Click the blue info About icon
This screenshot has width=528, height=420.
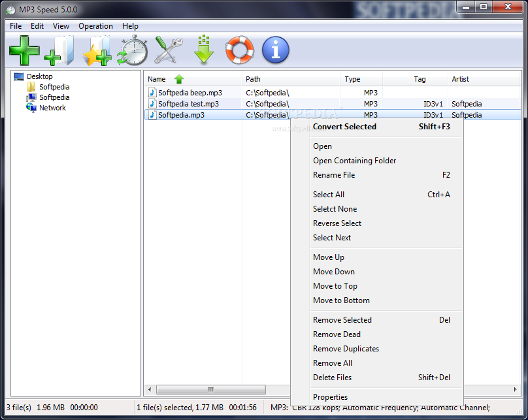(x=276, y=50)
